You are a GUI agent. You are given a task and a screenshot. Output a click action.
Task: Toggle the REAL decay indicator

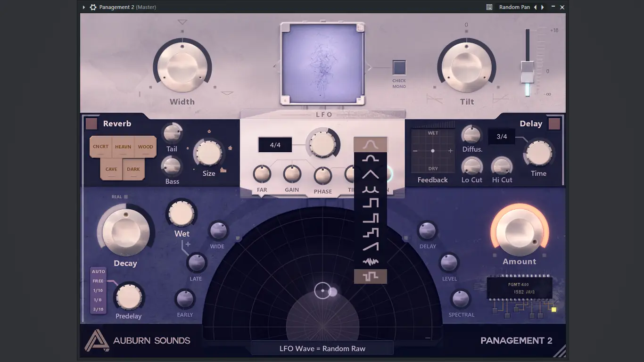[126, 197]
